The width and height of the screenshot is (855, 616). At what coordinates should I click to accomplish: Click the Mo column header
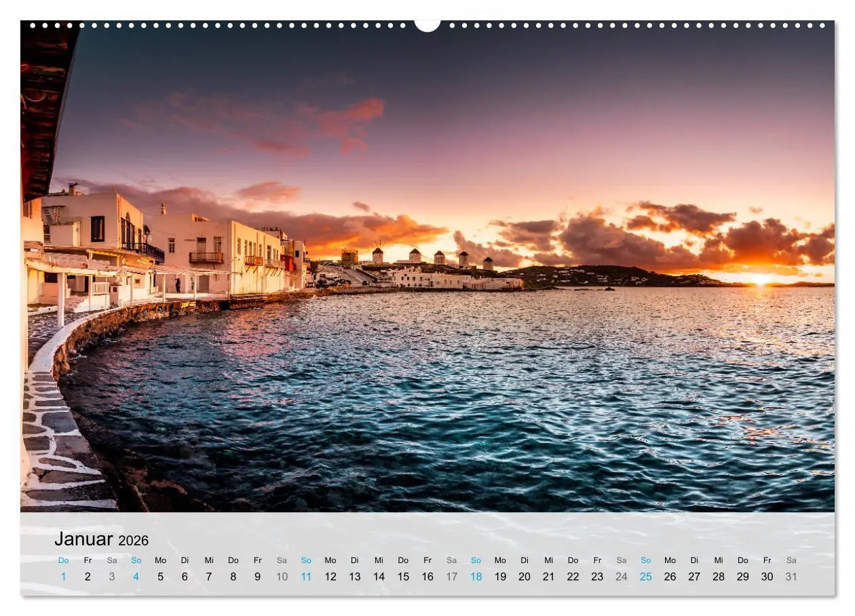(161, 560)
